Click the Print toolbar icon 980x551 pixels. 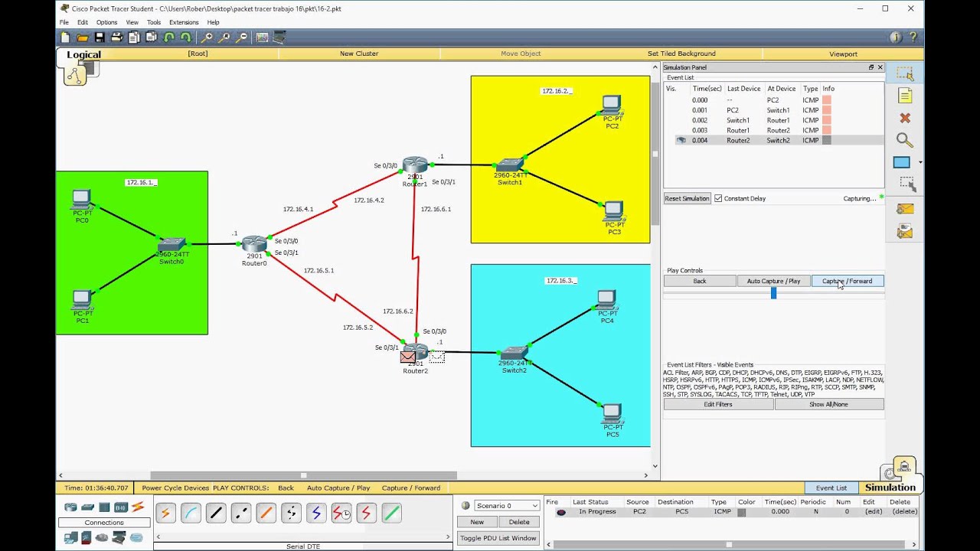(116, 37)
